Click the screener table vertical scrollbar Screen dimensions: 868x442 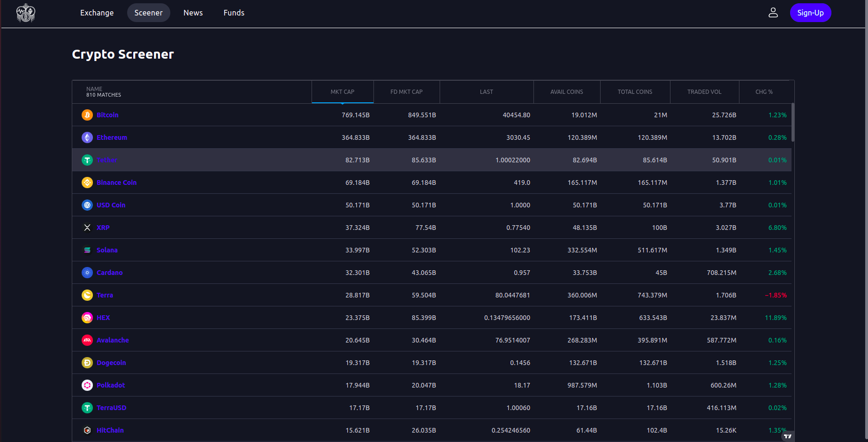point(793,122)
